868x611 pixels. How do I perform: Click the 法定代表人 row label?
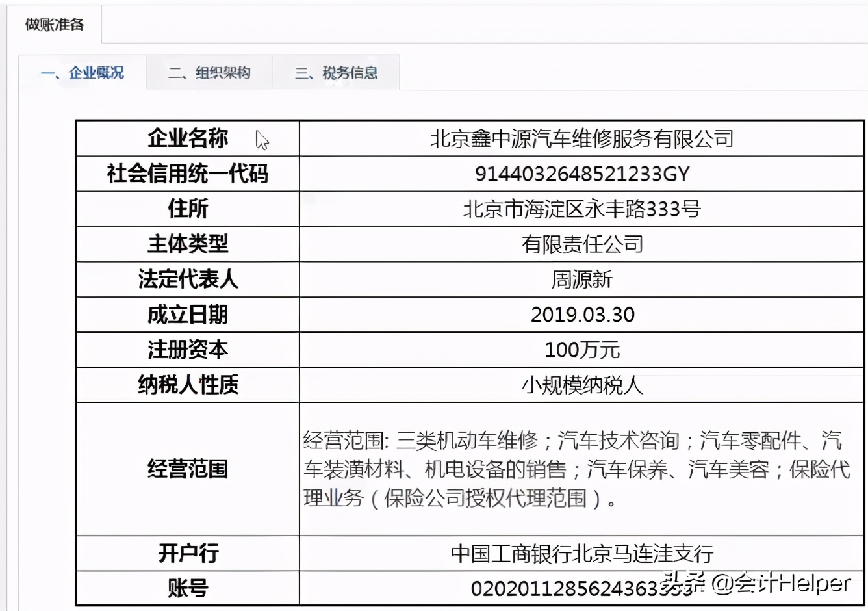pos(188,279)
